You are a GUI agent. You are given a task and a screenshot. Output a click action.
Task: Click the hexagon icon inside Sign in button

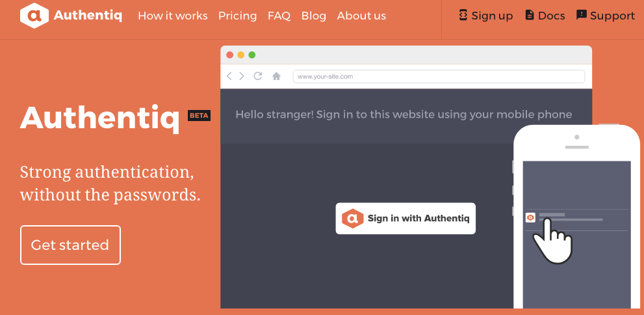352,219
